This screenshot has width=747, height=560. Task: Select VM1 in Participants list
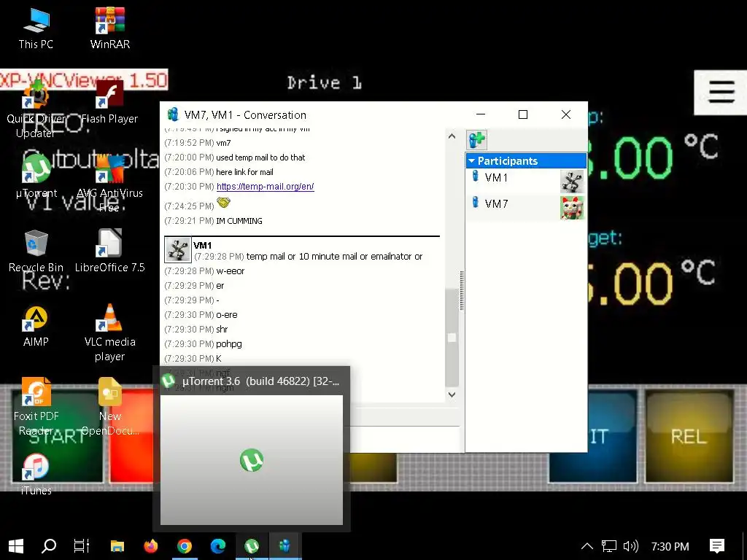526,180
